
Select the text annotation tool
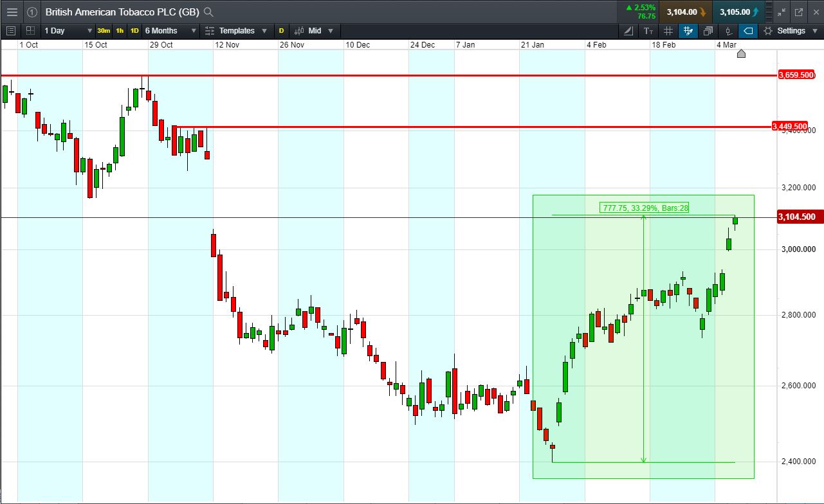point(648,31)
